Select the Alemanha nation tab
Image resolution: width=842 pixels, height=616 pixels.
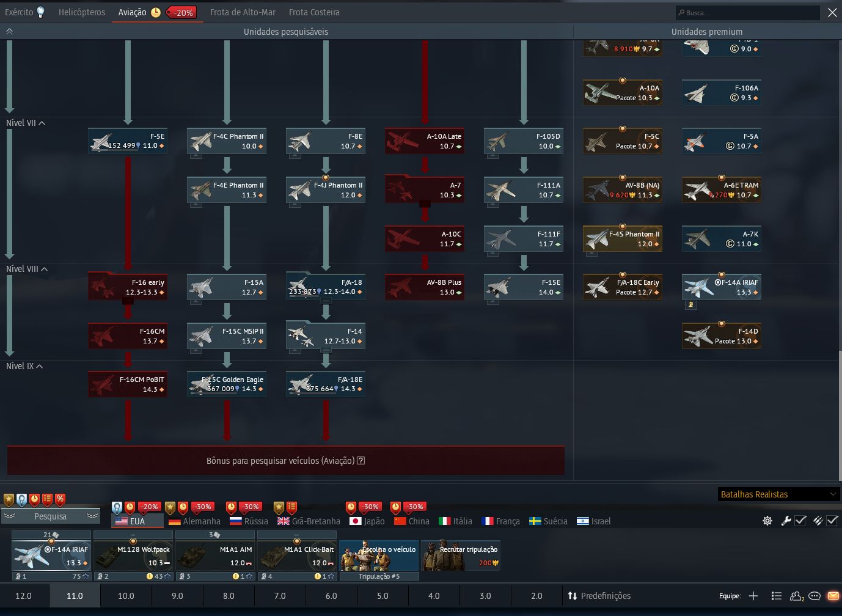tap(194, 521)
